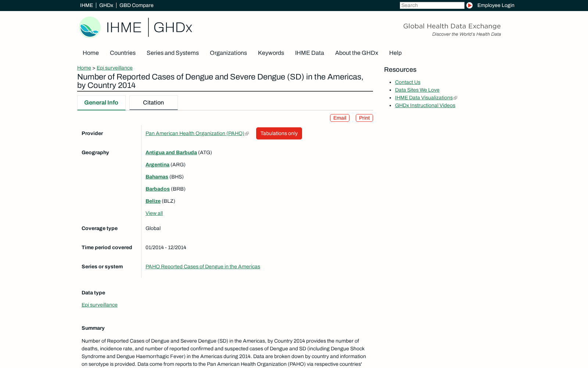The height and width of the screenshot is (368, 588).
Task: Open Help navigation item
Action: pyautogui.click(x=395, y=53)
